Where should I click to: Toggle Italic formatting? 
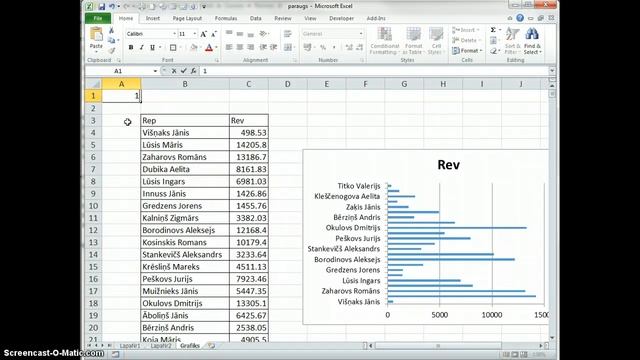(142, 48)
